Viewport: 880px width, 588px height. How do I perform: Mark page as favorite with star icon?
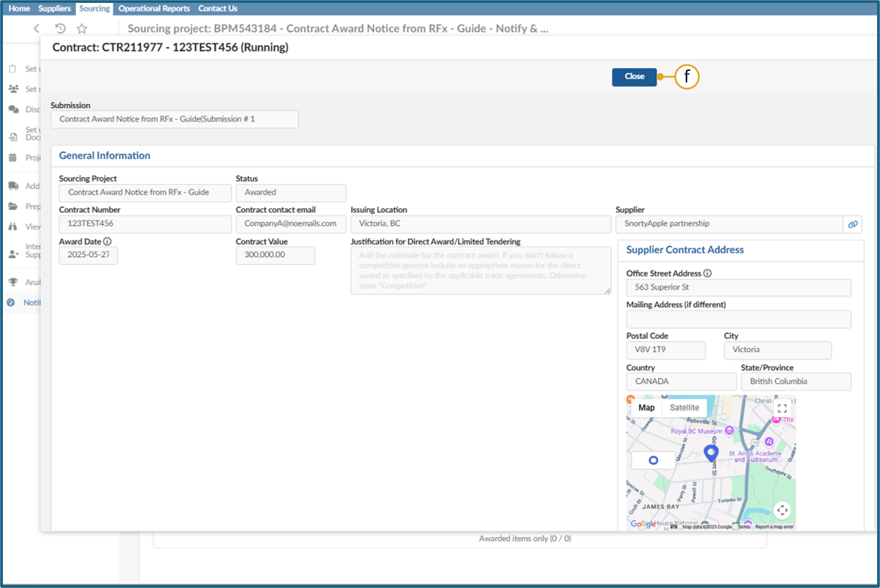click(x=82, y=29)
